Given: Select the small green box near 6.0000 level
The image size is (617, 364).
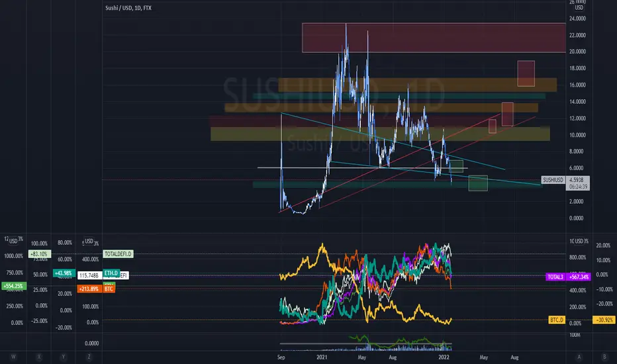Looking at the screenshot, I should coord(456,167).
